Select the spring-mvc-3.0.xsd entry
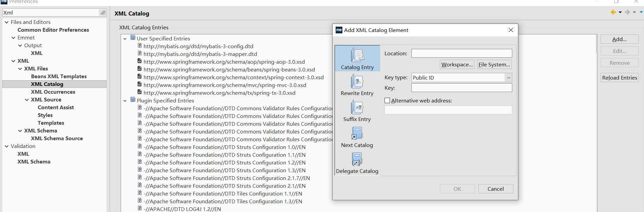 pos(225,85)
